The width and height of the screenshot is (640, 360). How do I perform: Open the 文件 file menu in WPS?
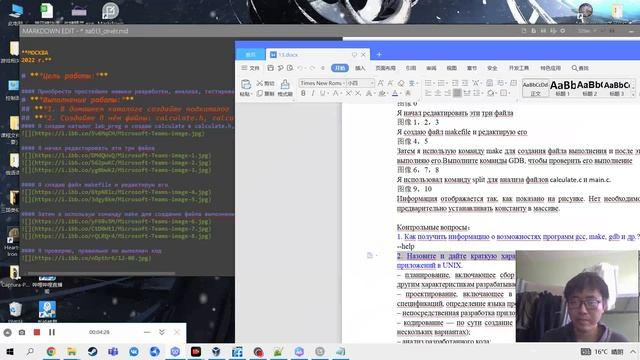251,68
